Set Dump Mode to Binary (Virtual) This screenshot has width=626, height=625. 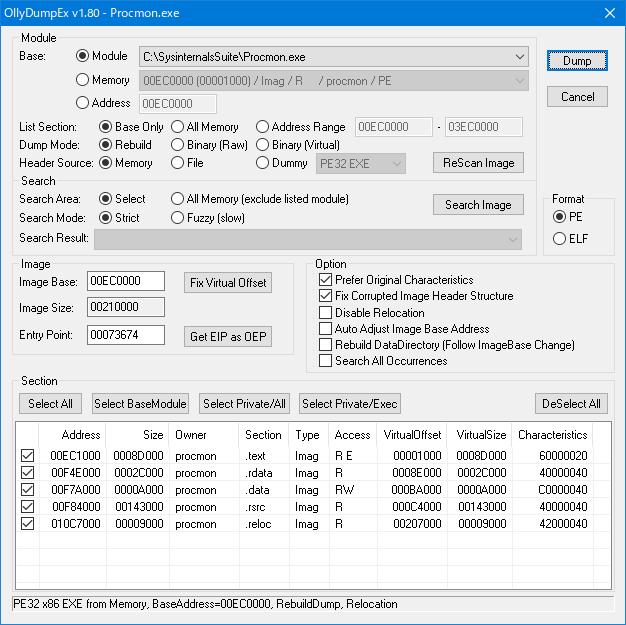[262, 145]
